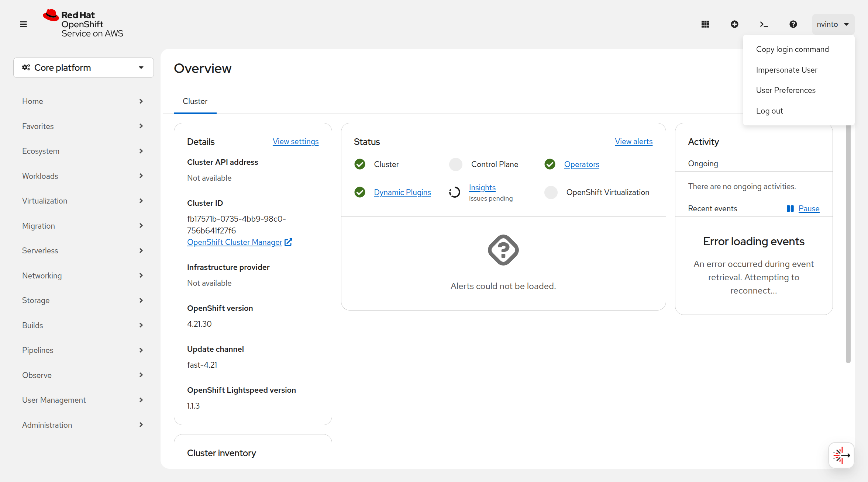Click the Cluster ID value text
The height and width of the screenshot is (482, 868).
(237, 225)
